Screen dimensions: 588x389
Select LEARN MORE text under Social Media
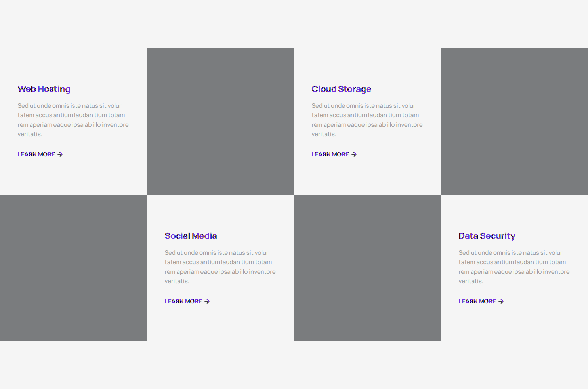coord(183,301)
